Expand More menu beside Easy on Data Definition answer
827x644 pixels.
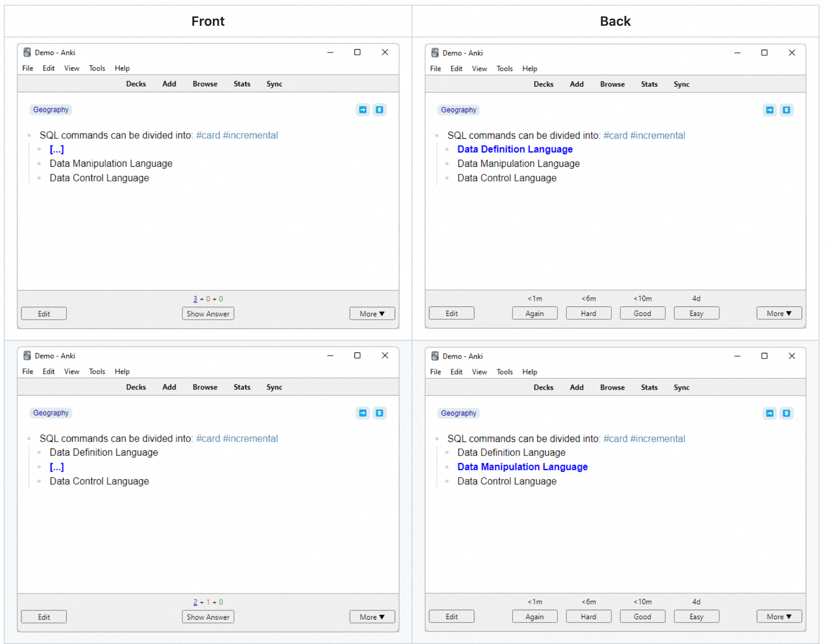[779, 313]
